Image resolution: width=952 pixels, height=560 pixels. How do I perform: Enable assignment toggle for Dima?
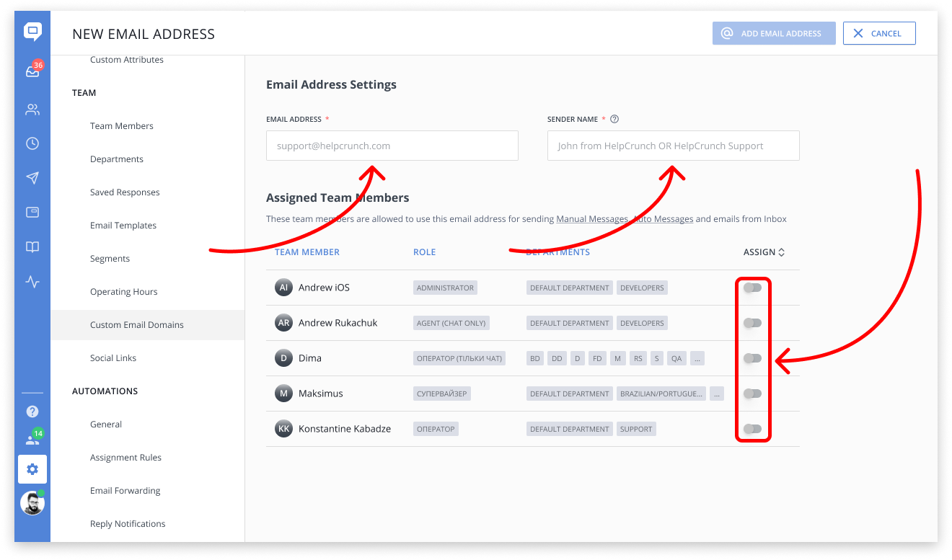click(x=752, y=357)
